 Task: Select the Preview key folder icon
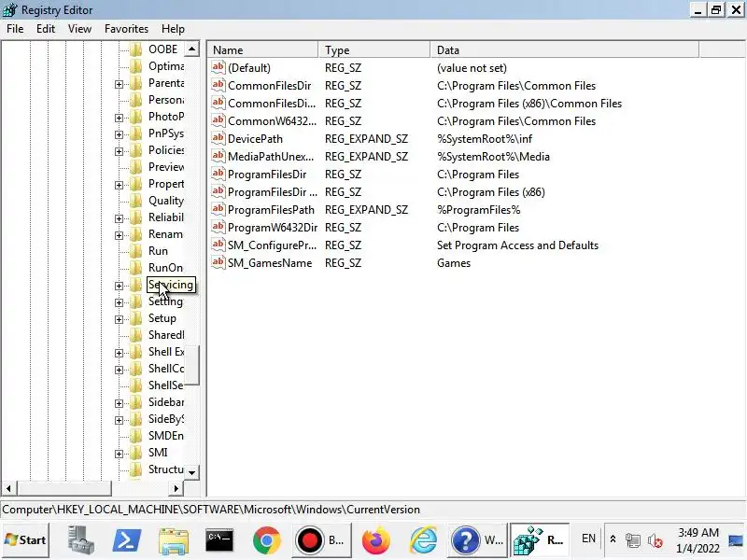pyautogui.click(x=136, y=167)
